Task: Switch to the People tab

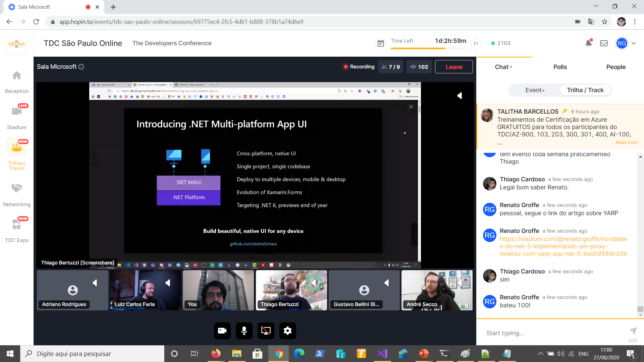Action: pyautogui.click(x=616, y=67)
